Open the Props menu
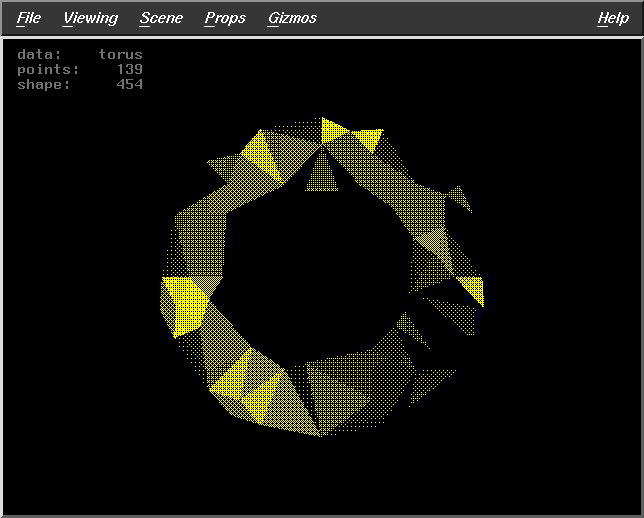 point(225,18)
